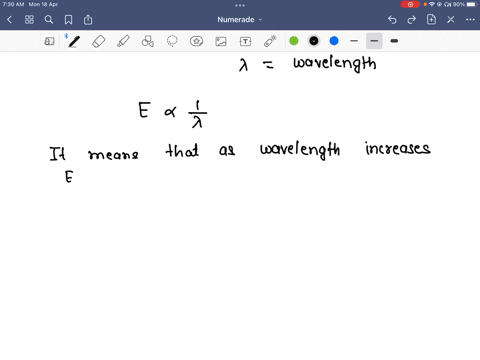Toggle the read-only view mode icon
This screenshot has height=360, width=480.
tap(49, 41)
